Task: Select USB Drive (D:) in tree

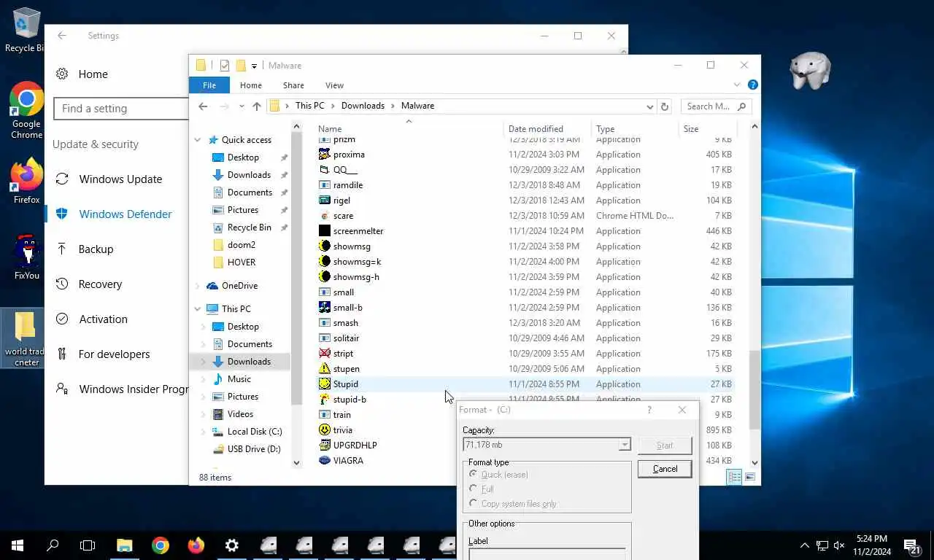Action: [x=247, y=449]
